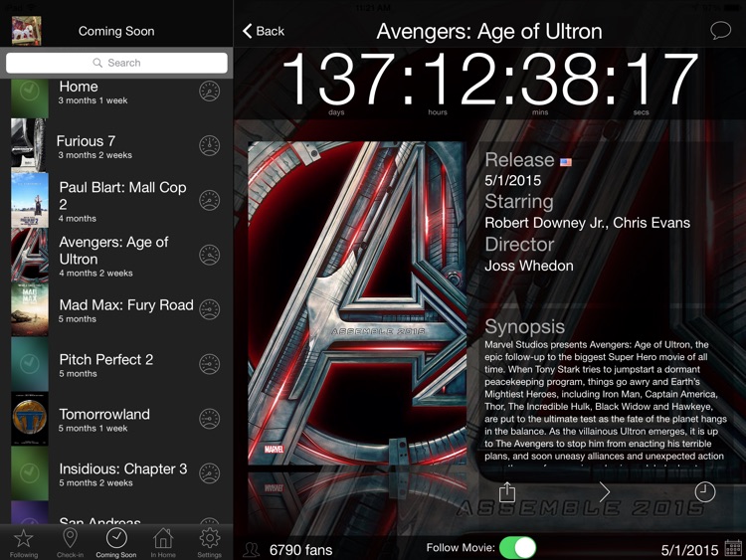Tap the clock icon below the synopsis
The height and width of the screenshot is (560, 746).
704,491
